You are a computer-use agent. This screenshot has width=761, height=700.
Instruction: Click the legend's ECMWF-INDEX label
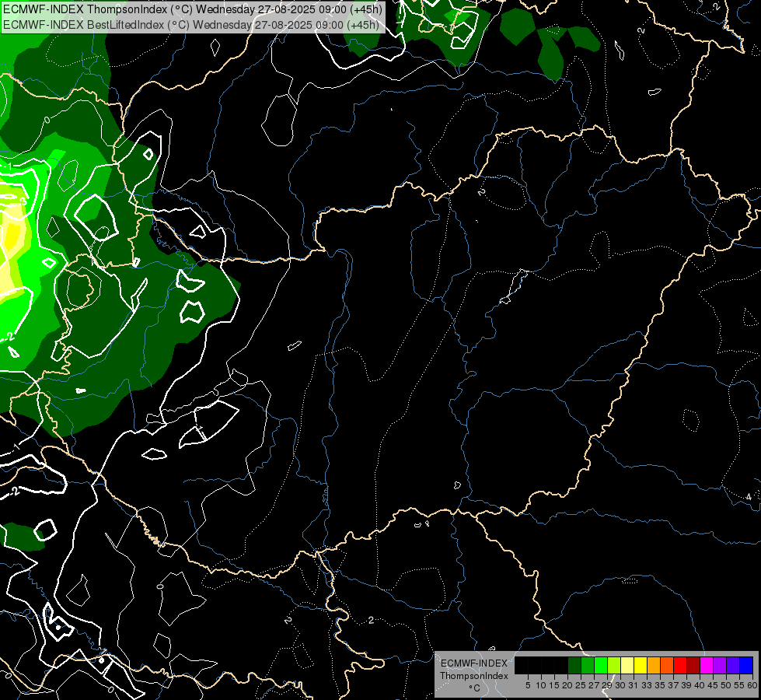click(474, 663)
